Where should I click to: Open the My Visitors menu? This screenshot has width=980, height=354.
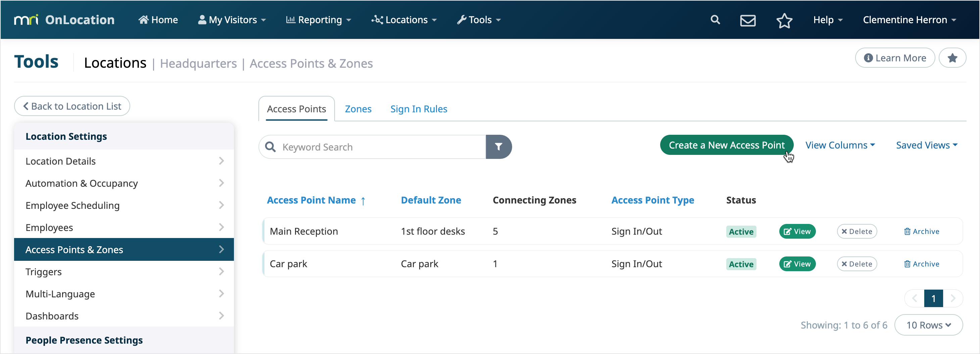(232, 20)
